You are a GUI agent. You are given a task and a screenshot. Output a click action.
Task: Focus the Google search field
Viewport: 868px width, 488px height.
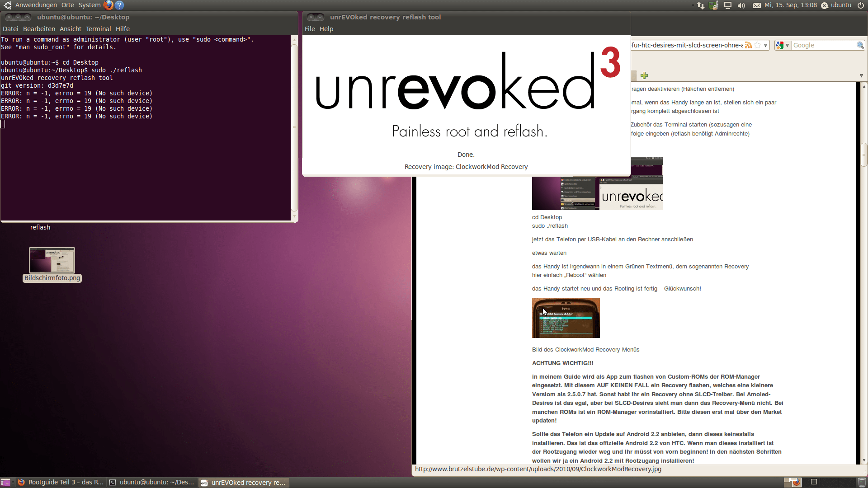coord(824,45)
